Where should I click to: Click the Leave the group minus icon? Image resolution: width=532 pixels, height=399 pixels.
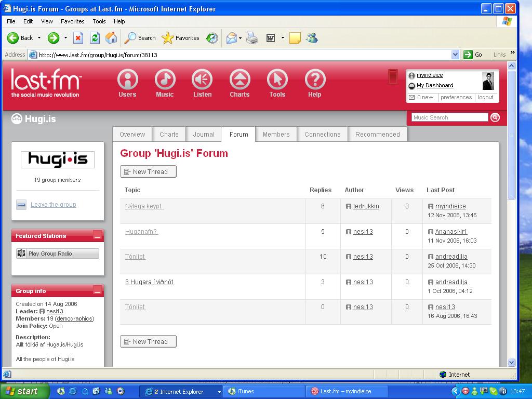[21, 205]
